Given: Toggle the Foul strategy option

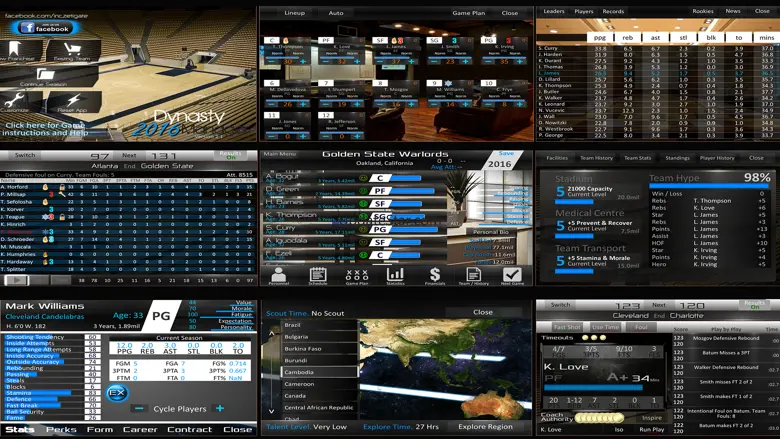Looking at the screenshot, I should [641, 327].
